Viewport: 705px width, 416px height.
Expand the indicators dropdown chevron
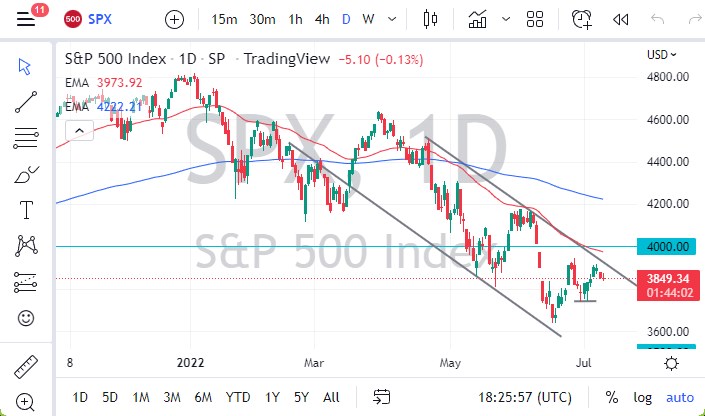(505, 19)
